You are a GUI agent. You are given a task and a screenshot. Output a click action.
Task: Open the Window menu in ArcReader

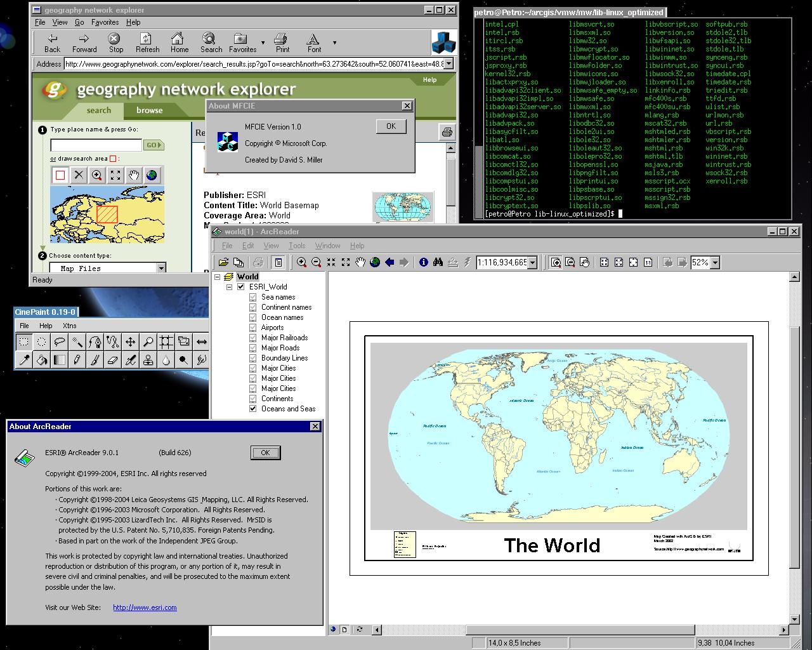(x=327, y=246)
